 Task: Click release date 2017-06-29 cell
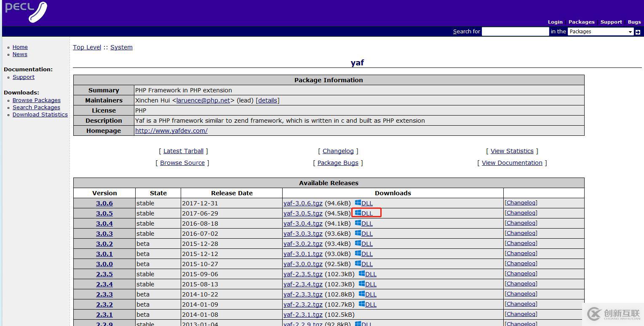(232, 213)
